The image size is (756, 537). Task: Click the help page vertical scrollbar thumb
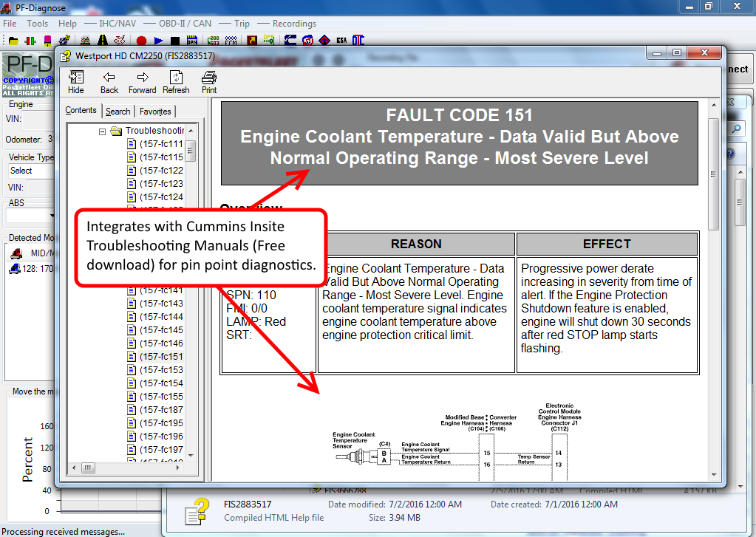[714, 174]
